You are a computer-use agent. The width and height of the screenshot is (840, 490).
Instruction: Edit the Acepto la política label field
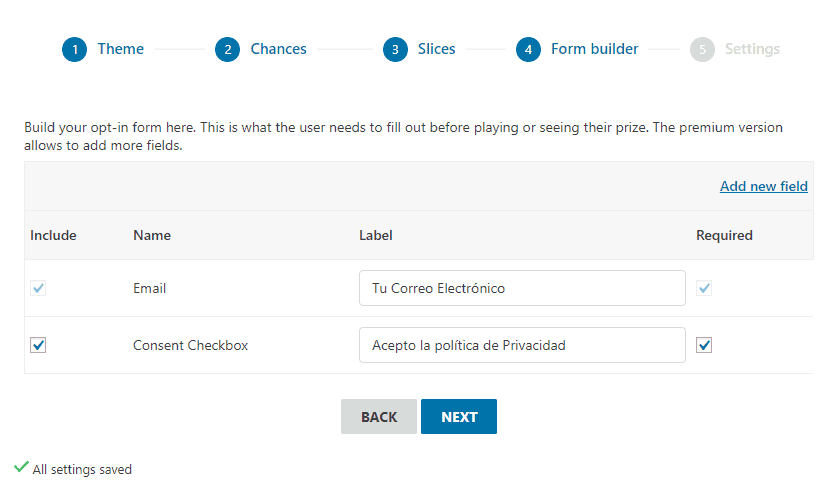pos(522,345)
